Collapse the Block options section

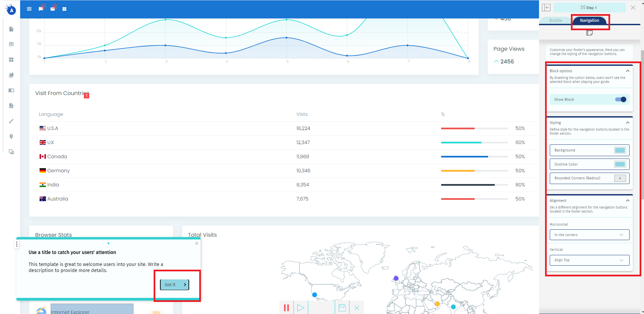tap(628, 71)
